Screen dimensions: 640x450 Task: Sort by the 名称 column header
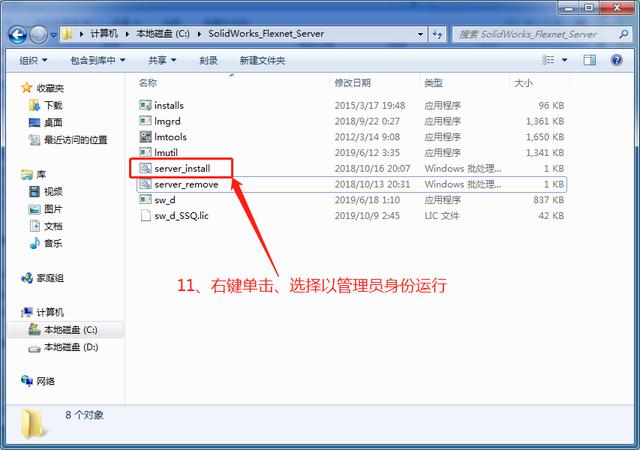coord(148,83)
